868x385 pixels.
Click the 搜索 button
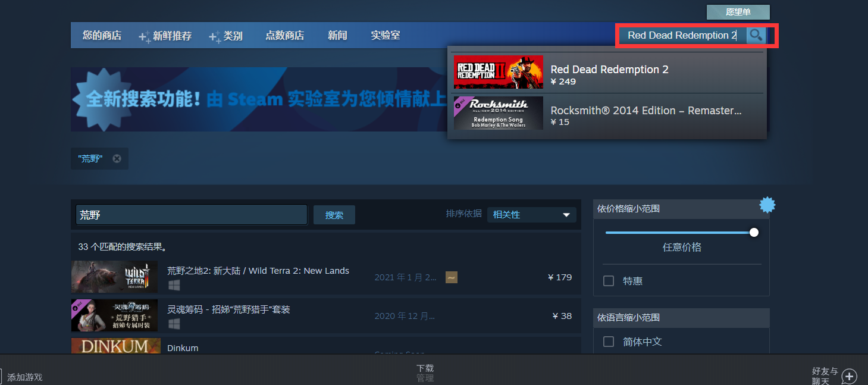point(334,215)
